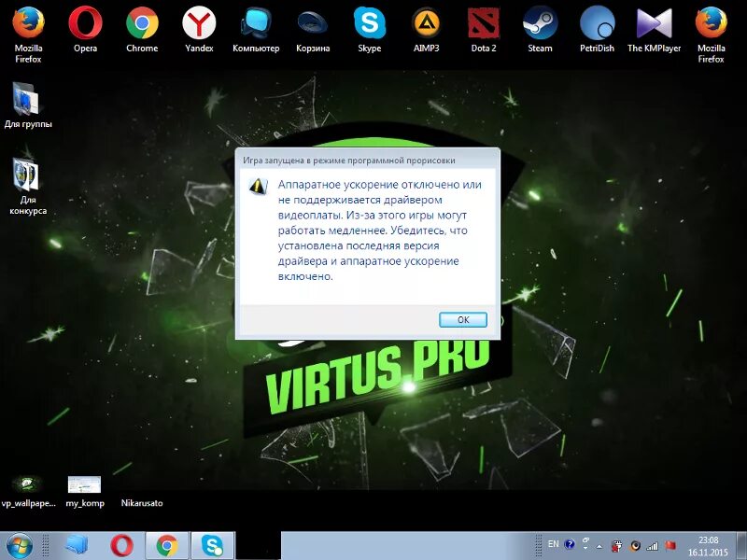Click the dialog title Игра запущена в режиме
Image resolution: width=747 pixels, height=560 pixels.
click(x=349, y=161)
